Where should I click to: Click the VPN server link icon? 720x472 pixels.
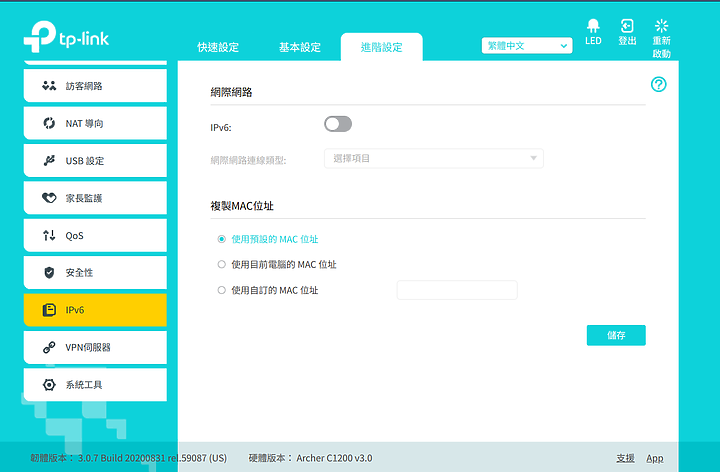49,347
